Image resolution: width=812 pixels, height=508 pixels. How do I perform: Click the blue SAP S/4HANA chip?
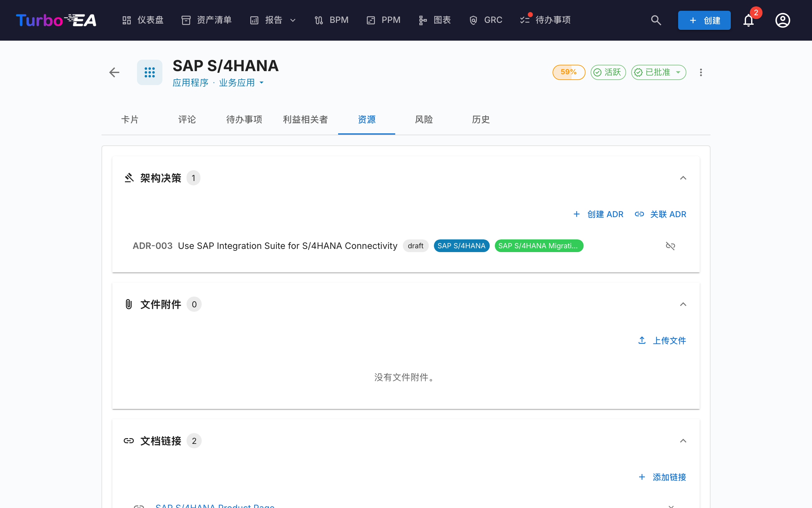click(462, 246)
